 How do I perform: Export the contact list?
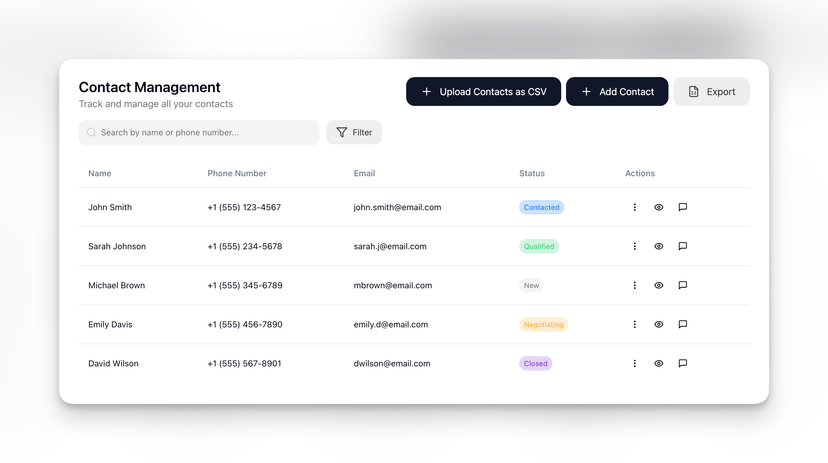tap(711, 91)
